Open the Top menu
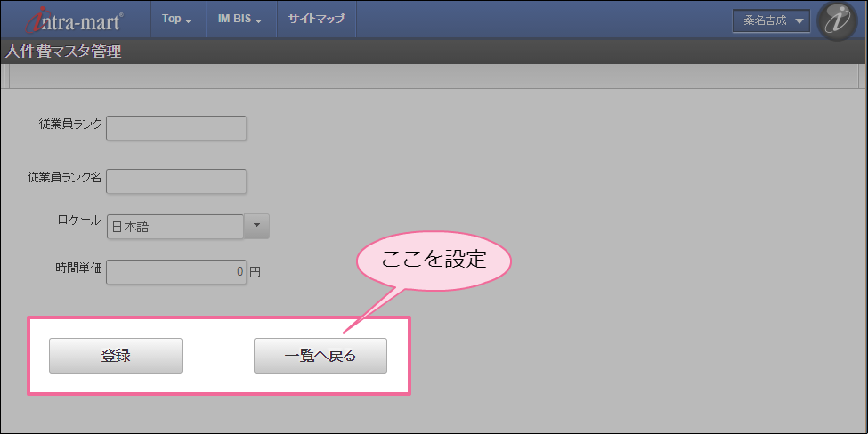The image size is (868, 434). pos(177,19)
